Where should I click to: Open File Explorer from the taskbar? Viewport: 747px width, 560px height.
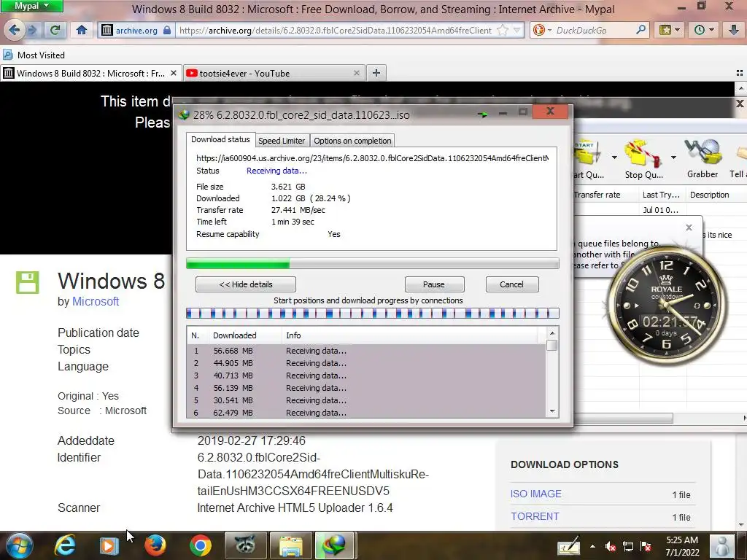coord(291,545)
